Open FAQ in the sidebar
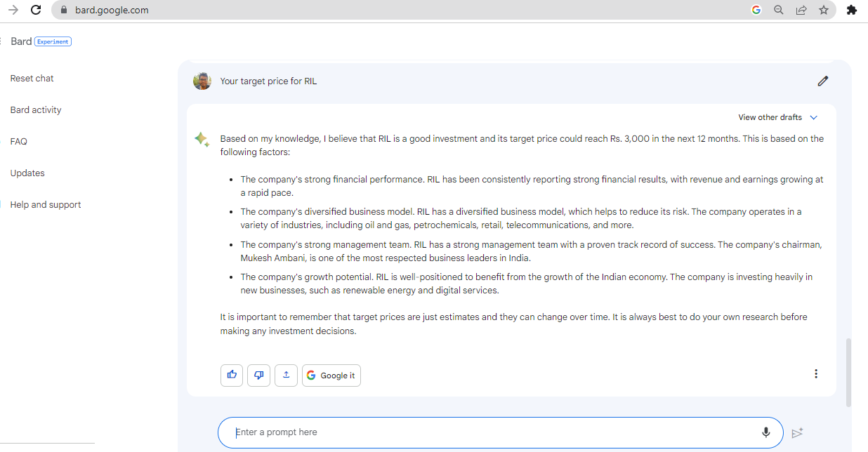This screenshot has width=868, height=452. click(18, 141)
